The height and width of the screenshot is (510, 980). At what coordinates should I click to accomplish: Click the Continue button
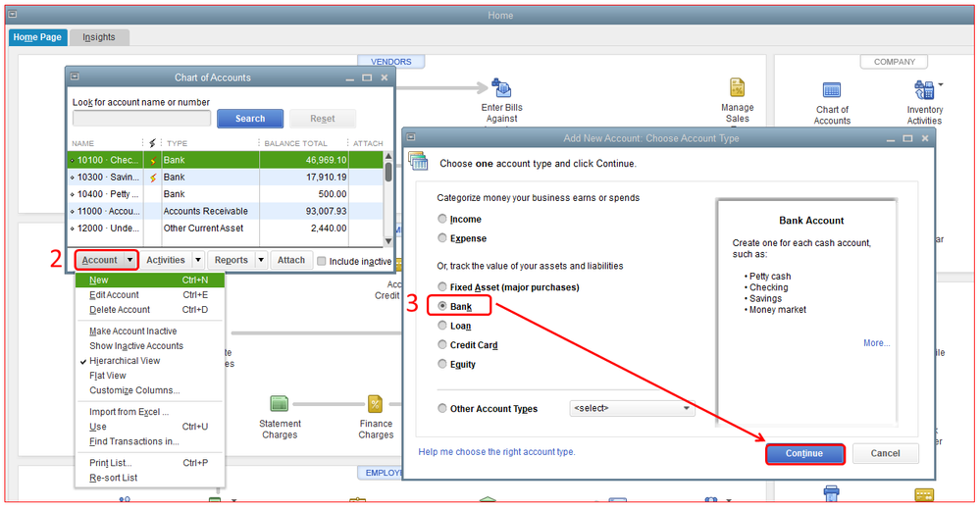[x=804, y=454]
